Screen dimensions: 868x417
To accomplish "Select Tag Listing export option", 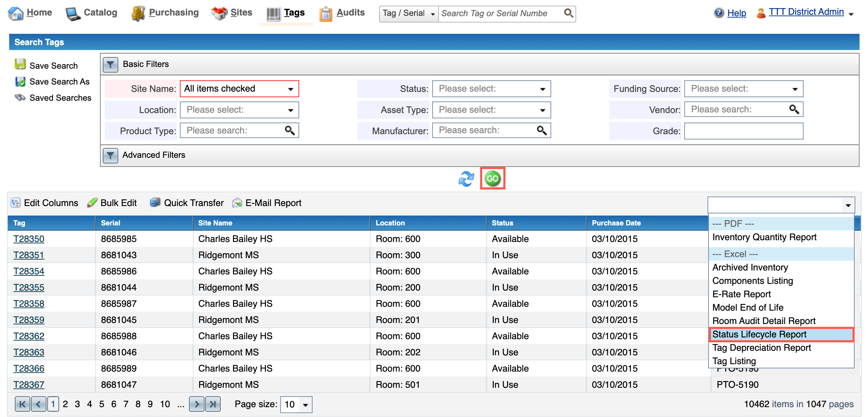I will (x=734, y=361).
